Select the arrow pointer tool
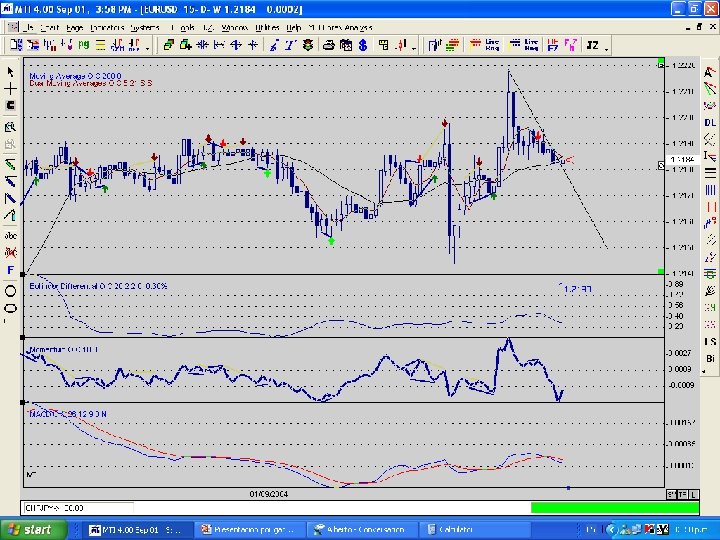 10,72
